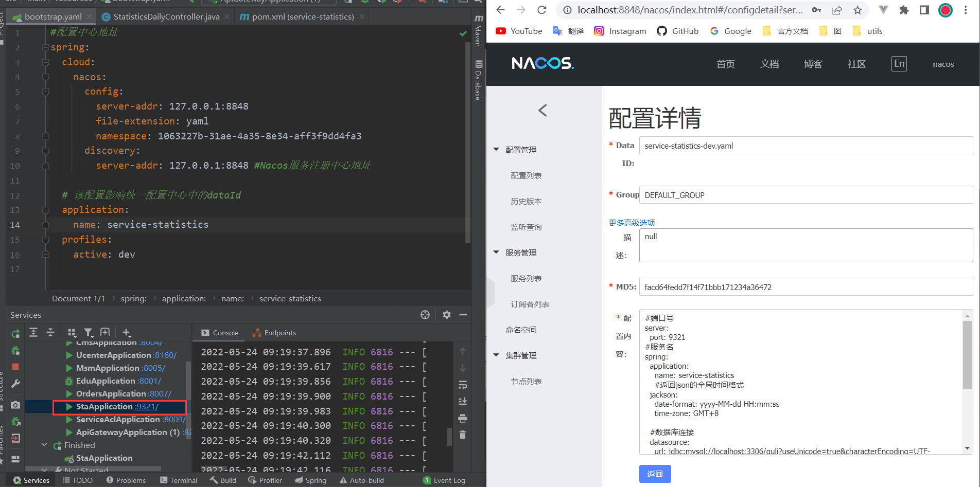Viewport: 980px width, 487px height.
Task: Open the TODO tool window
Action: (77, 480)
